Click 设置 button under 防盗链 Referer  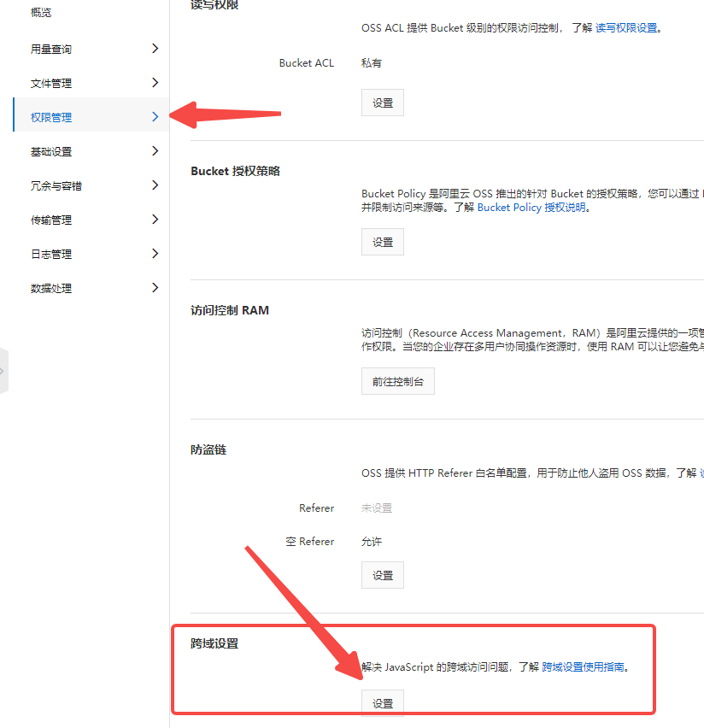coord(383,575)
